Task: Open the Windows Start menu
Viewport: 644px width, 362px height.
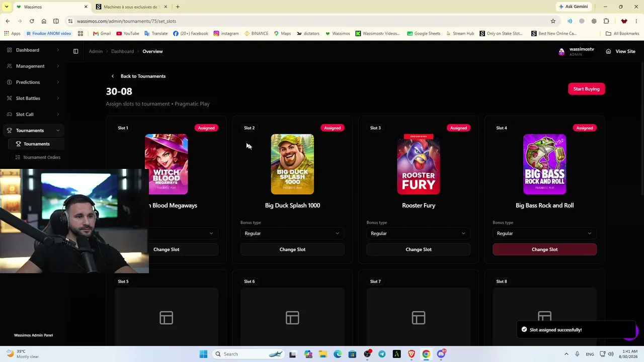Action: (x=203, y=354)
